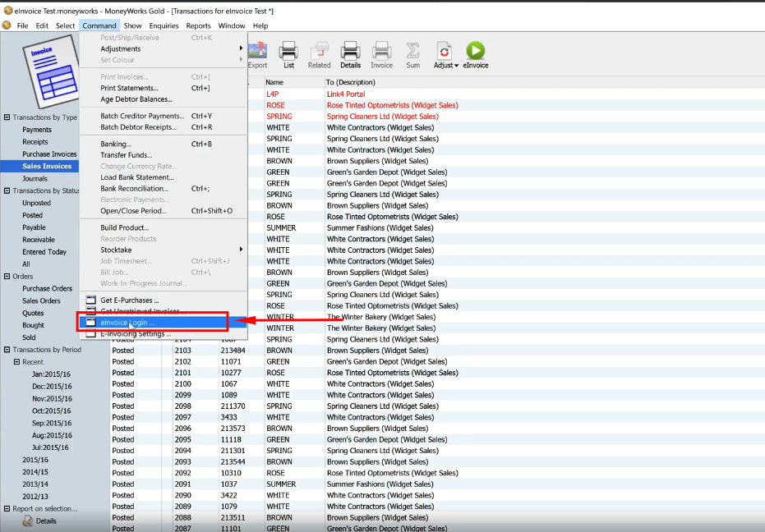The image size is (765, 532).
Task: Collapse the Recent periods tree node
Action: tap(16, 361)
